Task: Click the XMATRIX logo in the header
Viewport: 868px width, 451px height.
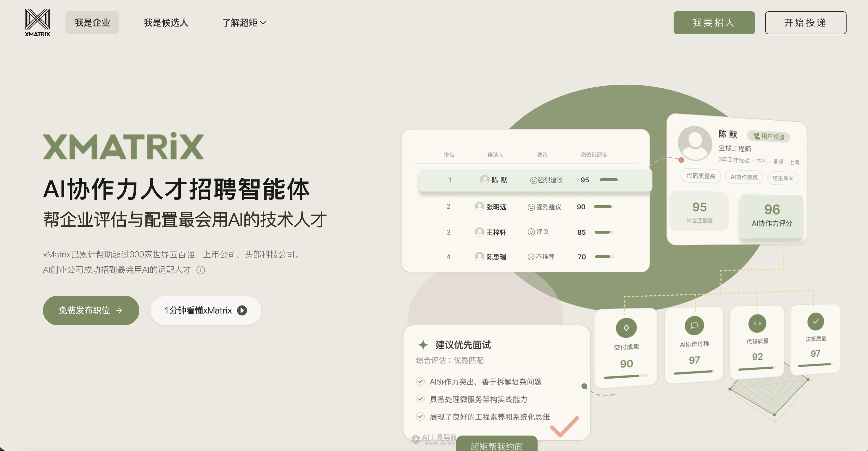Action: coord(37,23)
